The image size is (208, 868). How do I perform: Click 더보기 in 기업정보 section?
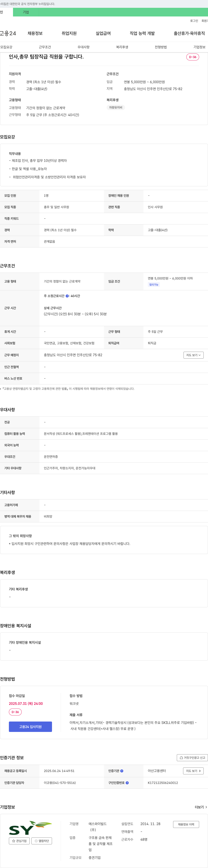click(201, 807)
